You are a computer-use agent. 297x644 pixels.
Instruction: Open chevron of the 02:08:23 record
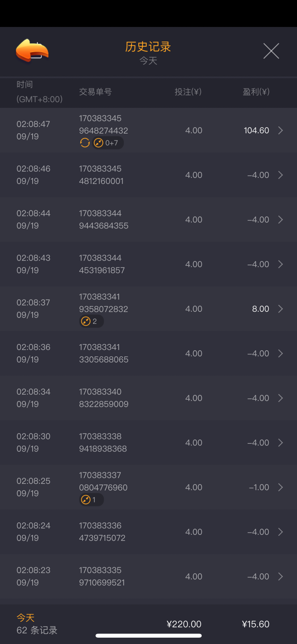tap(281, 577)
